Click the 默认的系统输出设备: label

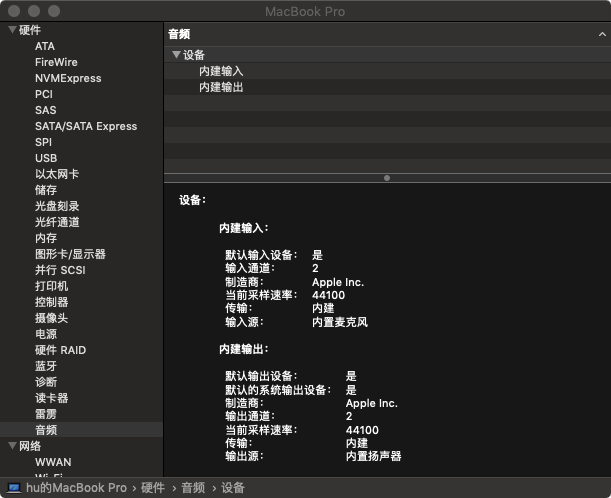tap(278, 390)
